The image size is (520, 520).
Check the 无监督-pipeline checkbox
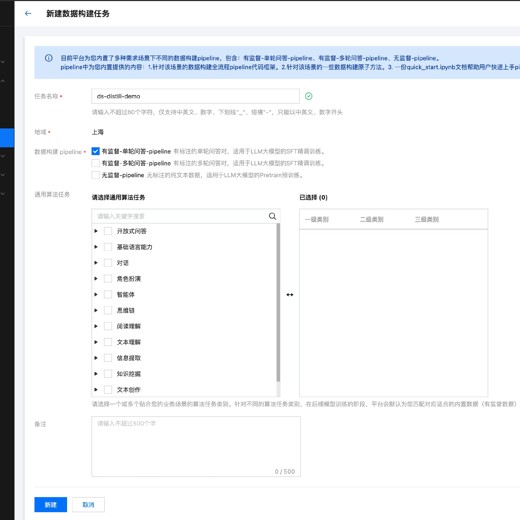point(95,175)
